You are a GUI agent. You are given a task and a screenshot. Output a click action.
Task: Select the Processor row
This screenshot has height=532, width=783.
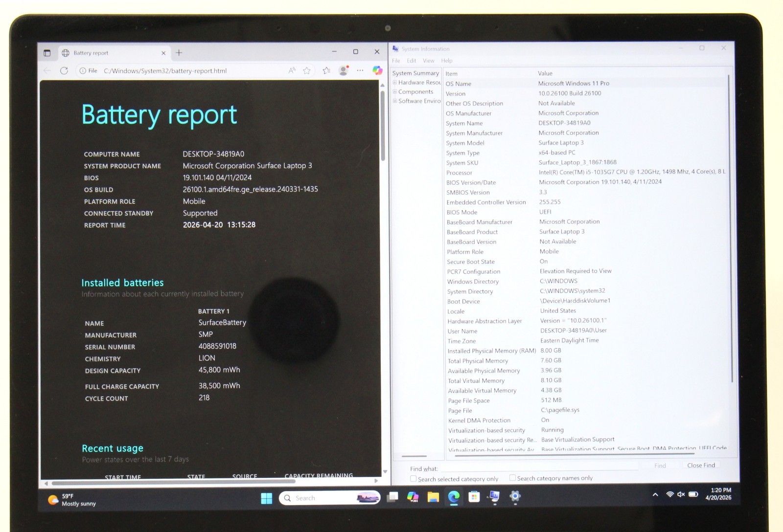[586, 172]
